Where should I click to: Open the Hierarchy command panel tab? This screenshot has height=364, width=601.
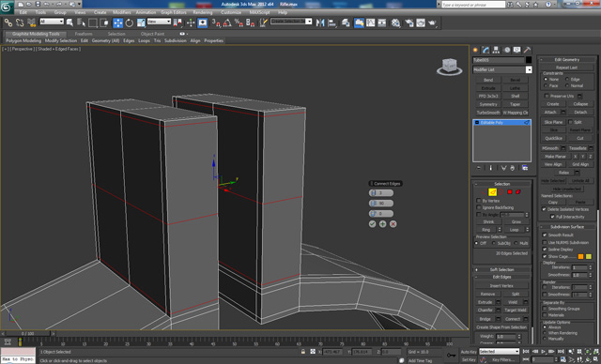(497, 50)
